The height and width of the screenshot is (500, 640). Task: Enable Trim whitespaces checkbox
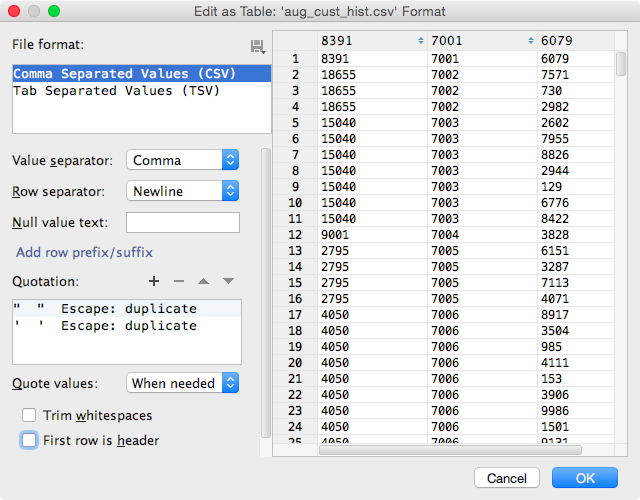pos(29,415)
